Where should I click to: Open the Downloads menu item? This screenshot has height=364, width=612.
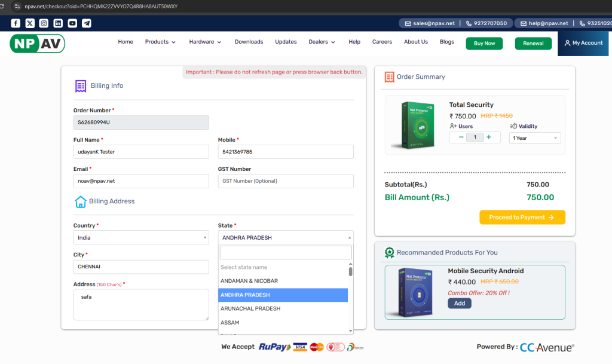(249, 42)
